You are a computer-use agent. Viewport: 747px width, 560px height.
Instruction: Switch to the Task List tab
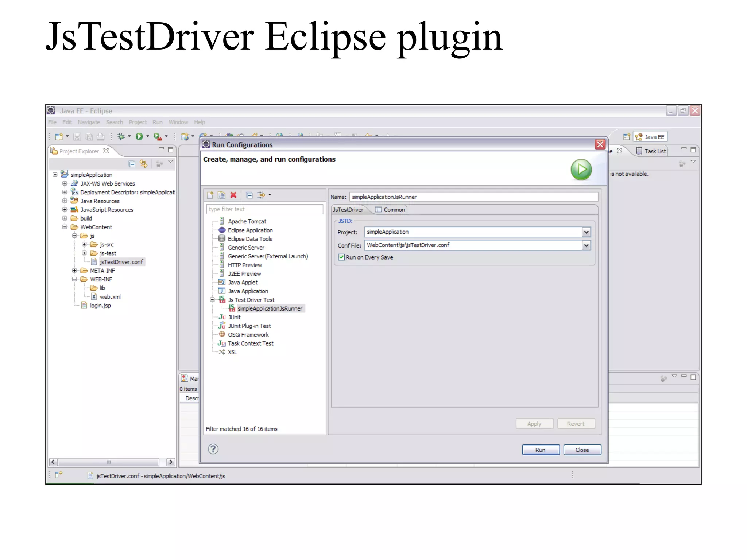651,151
